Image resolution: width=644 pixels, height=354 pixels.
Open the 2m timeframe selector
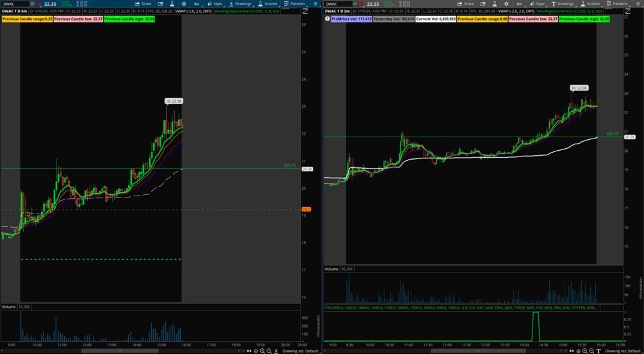pos(519,4)
